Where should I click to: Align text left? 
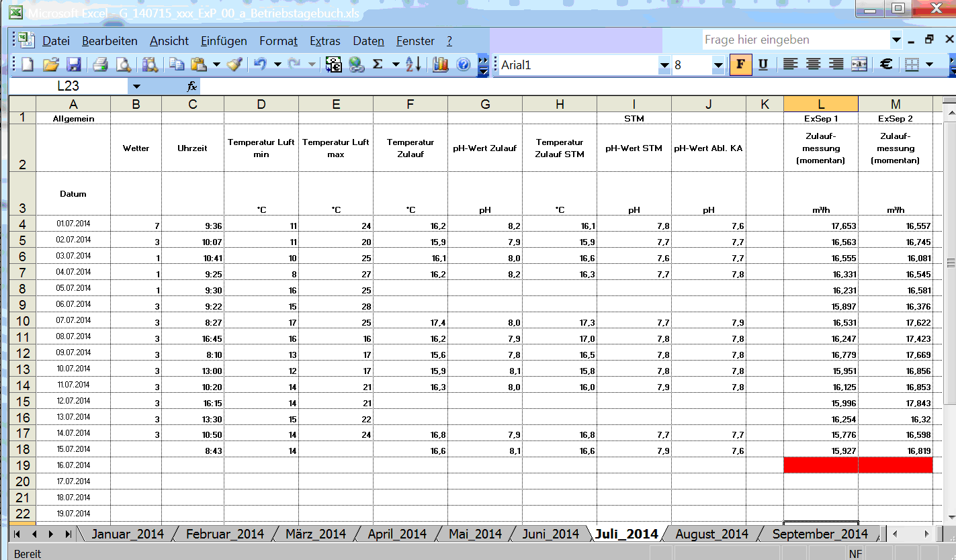pyautogui.click(x=791, y=64)
